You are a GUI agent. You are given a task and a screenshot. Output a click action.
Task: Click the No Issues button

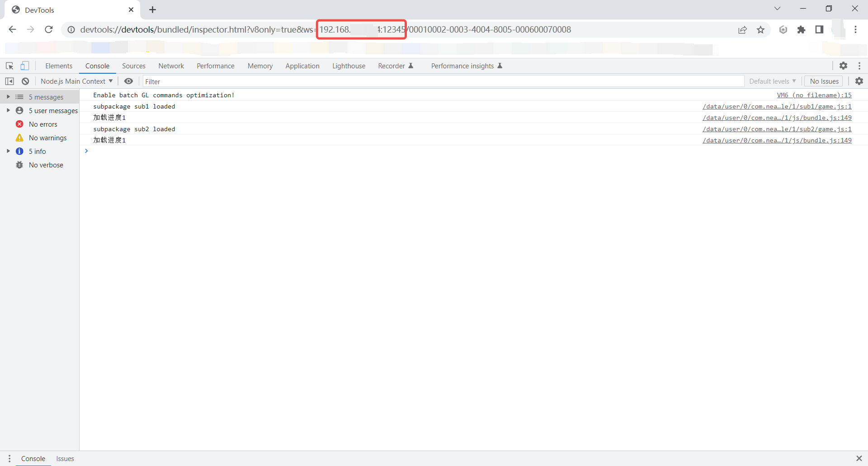tap(824, 81)
